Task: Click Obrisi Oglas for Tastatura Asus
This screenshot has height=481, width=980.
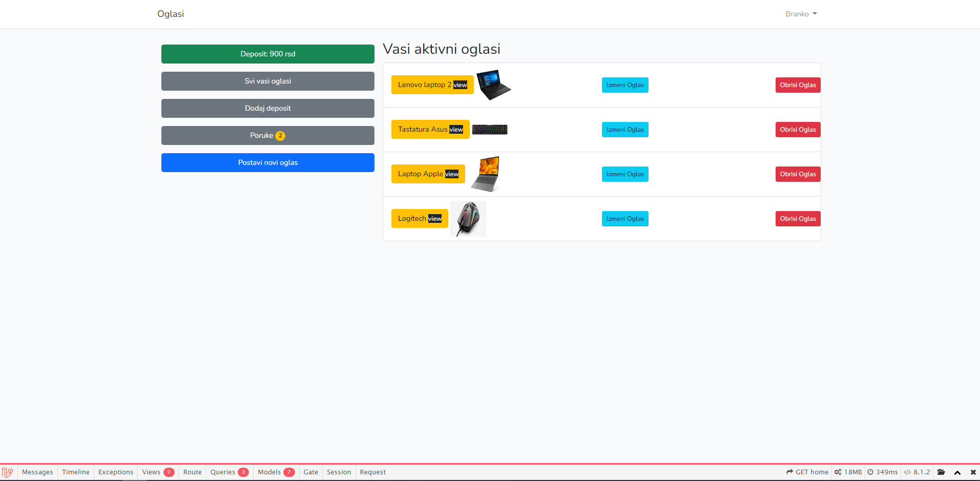Action: [x=797, y=129]
